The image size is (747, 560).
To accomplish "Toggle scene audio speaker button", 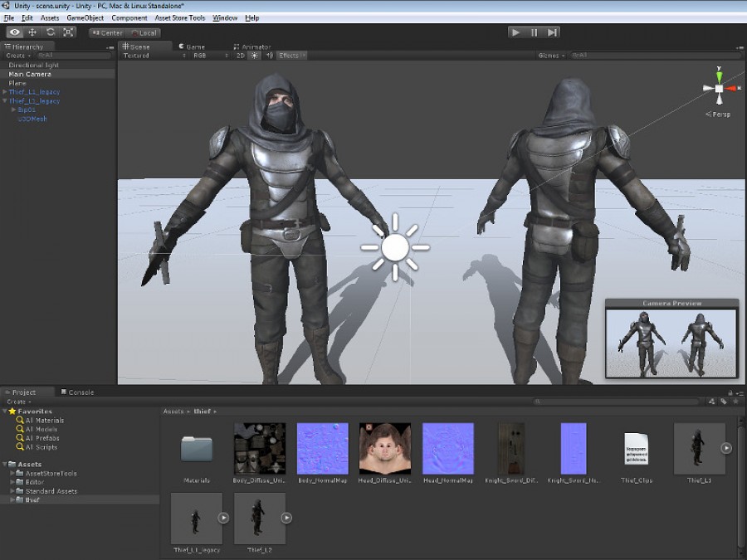I will click(x=270, y=56).
